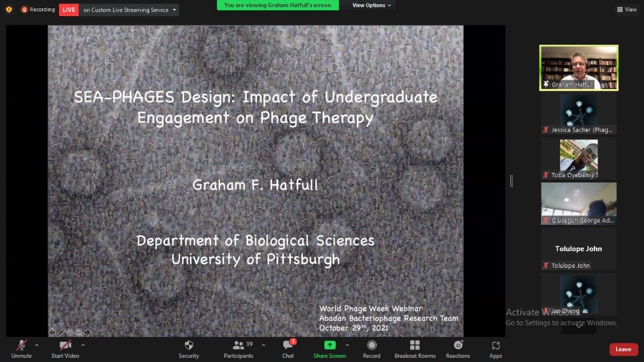
Task: Expand the arrow next to Participants
Action: click(264, 345)
